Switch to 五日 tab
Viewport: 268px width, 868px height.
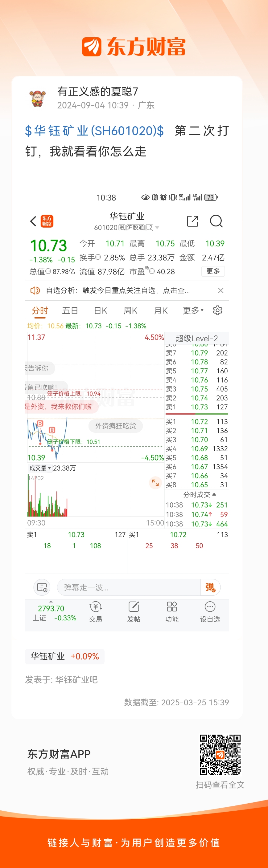[70, 310]
